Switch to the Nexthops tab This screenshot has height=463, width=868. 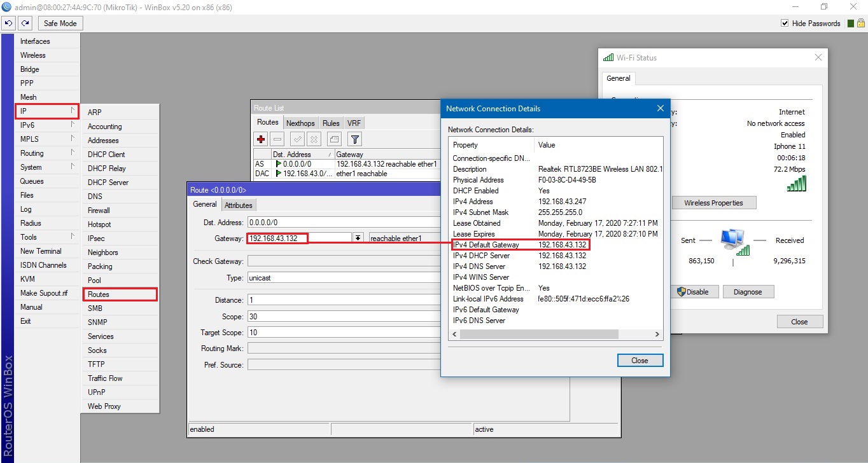pyautogui.click(x=300, y=123)
